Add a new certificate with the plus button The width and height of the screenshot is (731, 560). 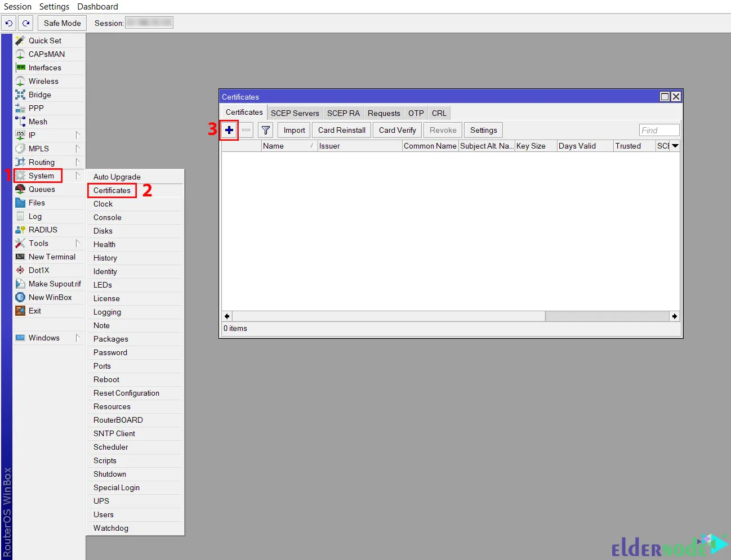pos(229,130)
